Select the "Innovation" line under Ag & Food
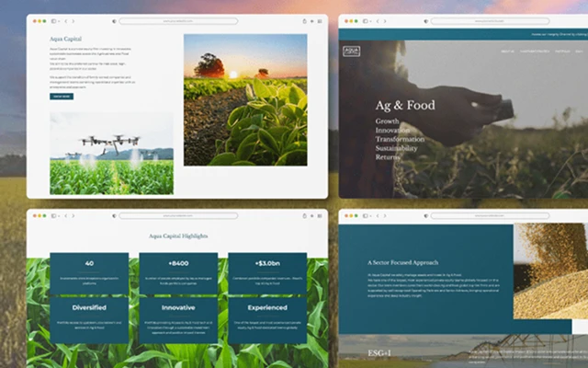Screen dimensions: 588x368 tap(392, 131)
